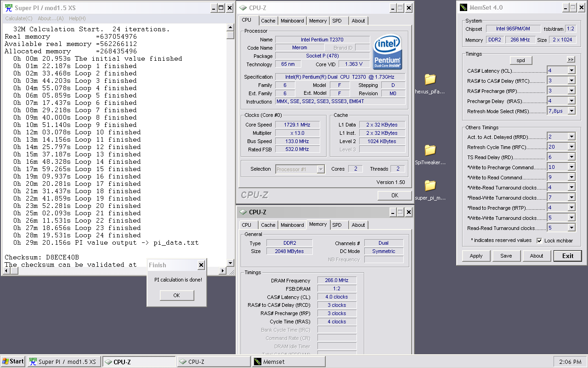Open the Windows Start button
Screen dimensions: 588x368
(13, 362)
